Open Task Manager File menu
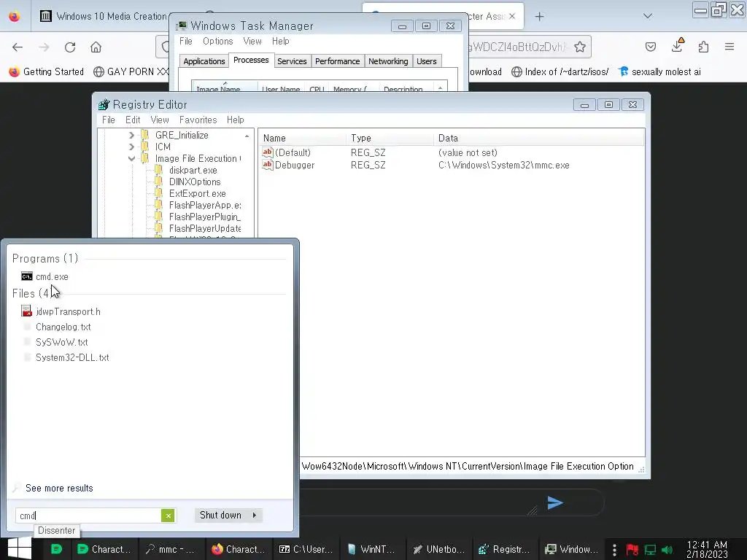Viewport: 747px width, 560px height. (186, 42)
